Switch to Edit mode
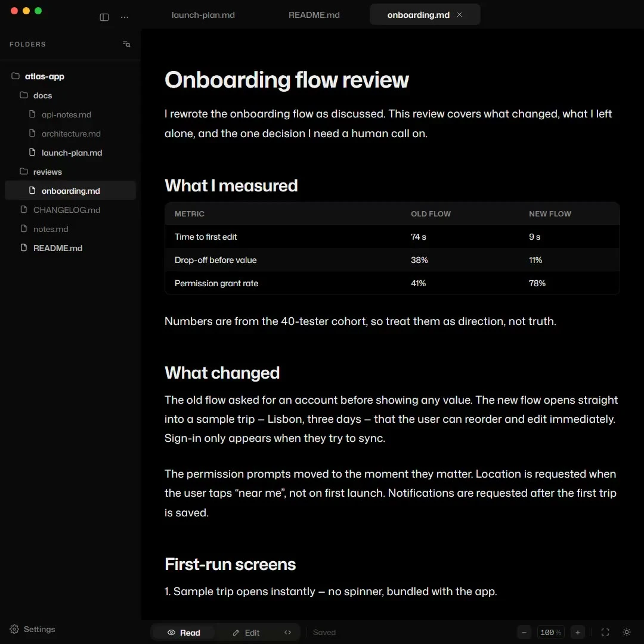 pos(246,633)
